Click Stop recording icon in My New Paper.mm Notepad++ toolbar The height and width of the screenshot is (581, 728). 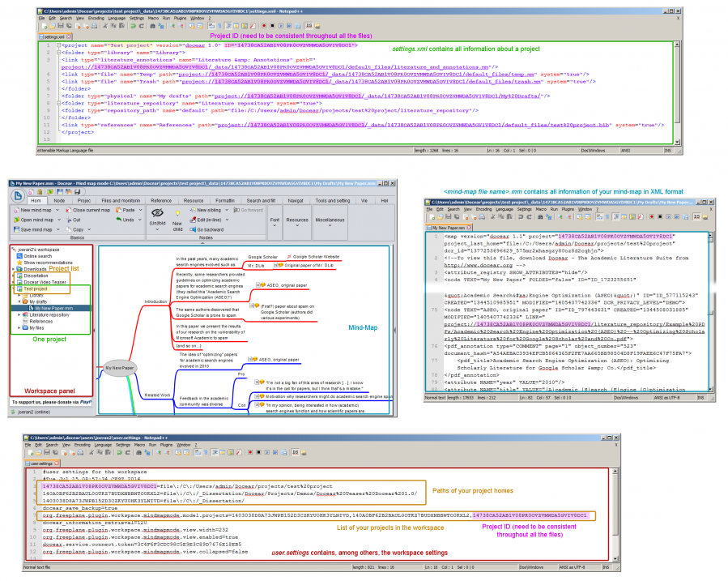pos(660,217)
